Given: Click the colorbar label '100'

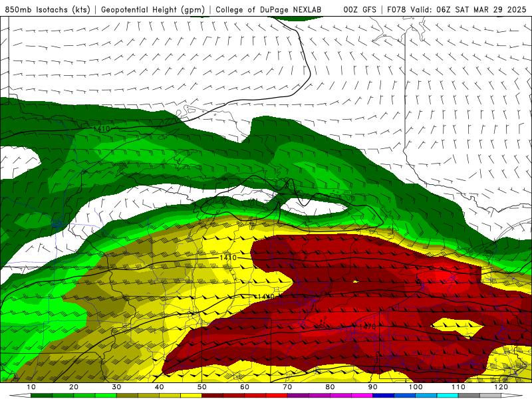Looking at the screenshot, I should coord(416,387).
